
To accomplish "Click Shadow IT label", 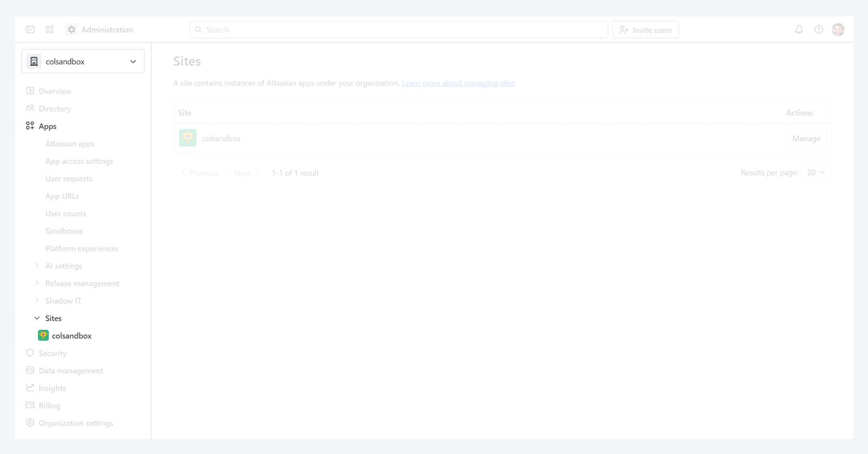I will 63,301.
